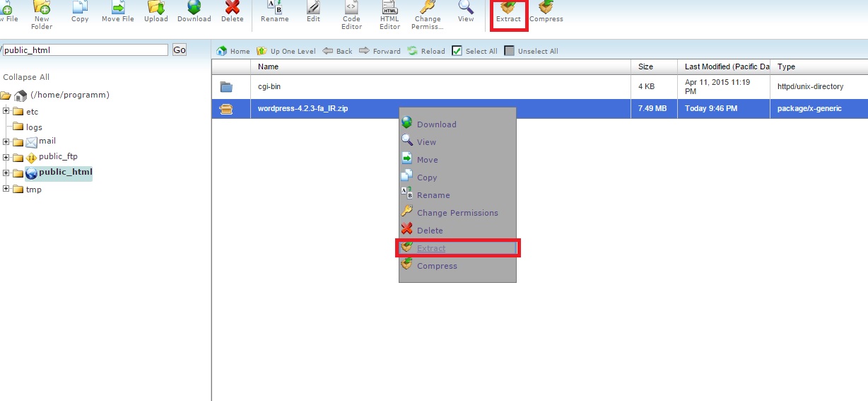Sort by Last Modified column header

point(724,66)
